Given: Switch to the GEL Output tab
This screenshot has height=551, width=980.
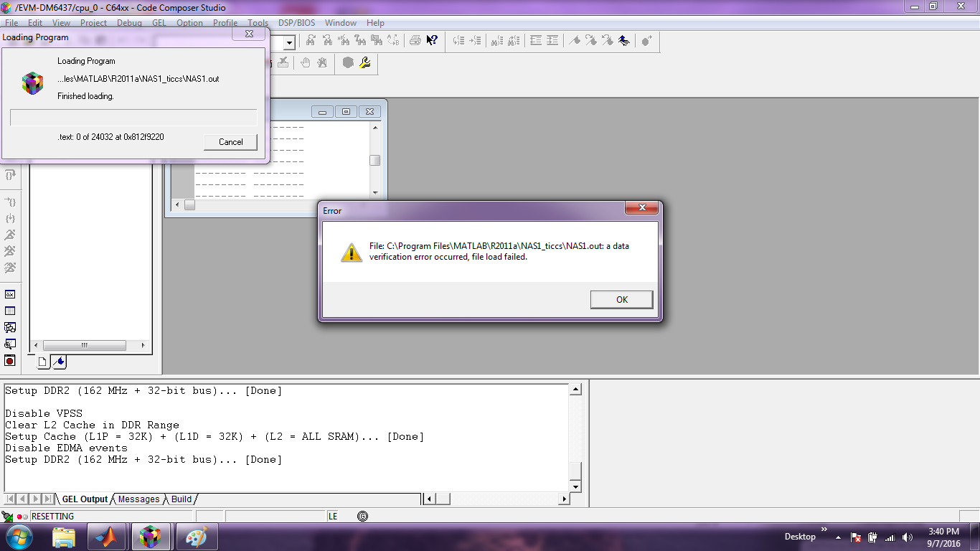Looking at the screenshot, I should point(84,499).
